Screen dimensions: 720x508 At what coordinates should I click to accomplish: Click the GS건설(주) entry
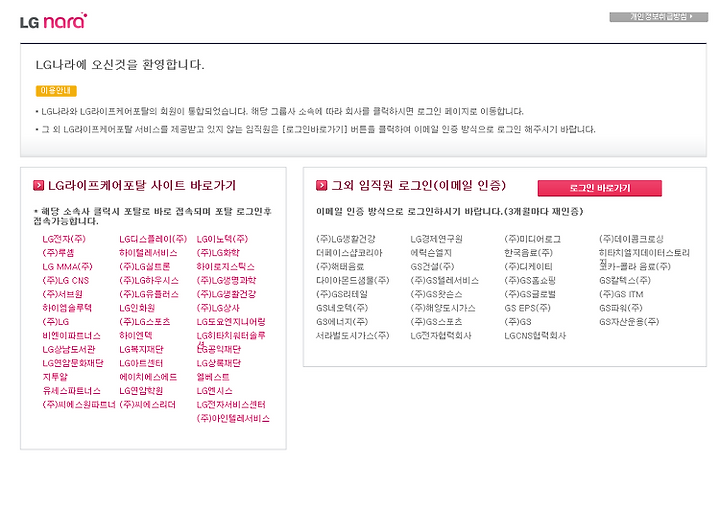pyautogui.click(x=432, y=267)
